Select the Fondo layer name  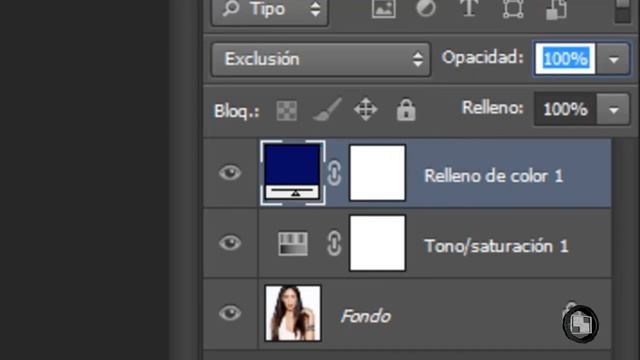pyautogui.click(x=366, y=316)
